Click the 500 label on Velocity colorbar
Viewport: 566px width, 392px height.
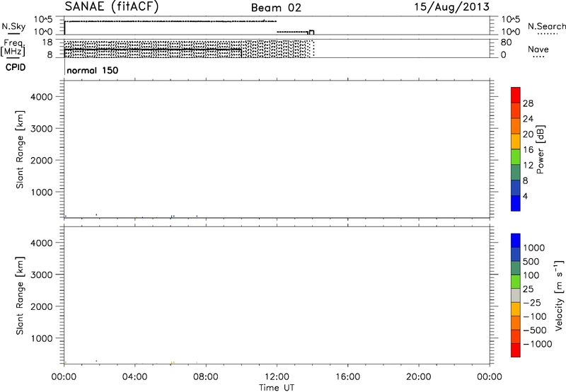click(x=533, y=261)
